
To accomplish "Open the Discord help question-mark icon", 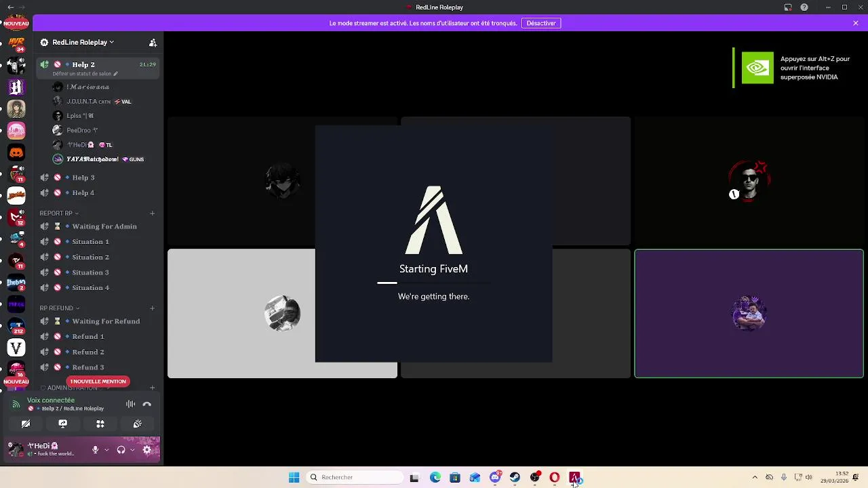I will click(x=804, y=7).
